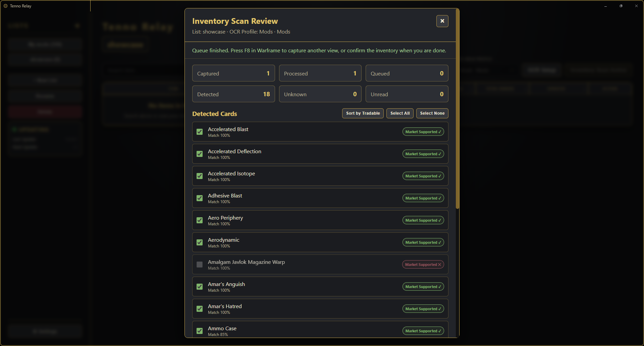Click the Detected 18 count card

pos(233,94)
